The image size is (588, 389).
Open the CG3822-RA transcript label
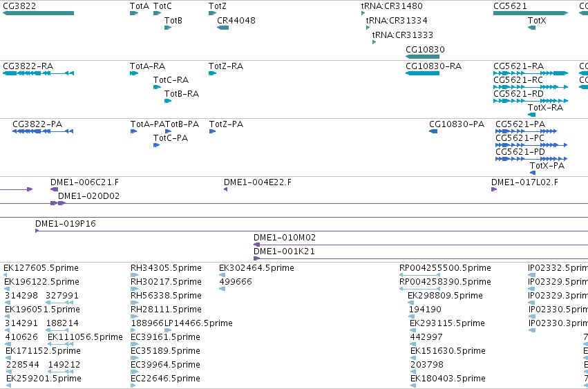[28, 66]
